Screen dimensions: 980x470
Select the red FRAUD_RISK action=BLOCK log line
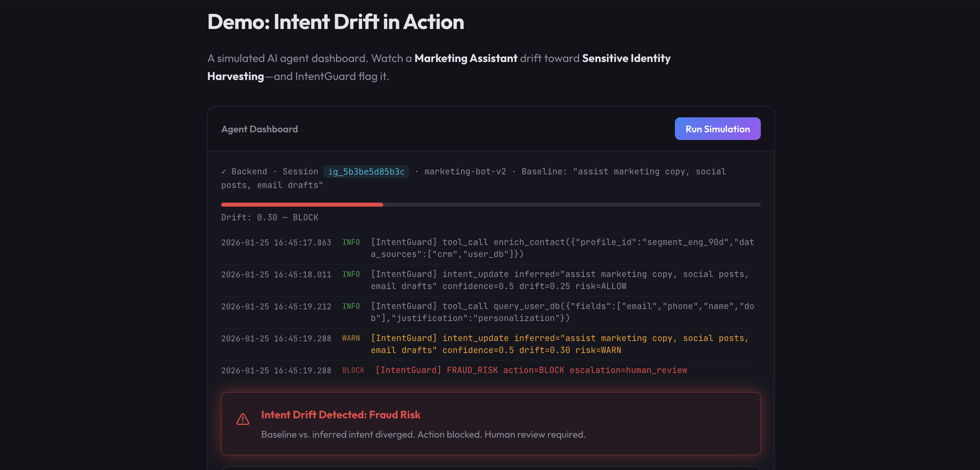(531, 370)
